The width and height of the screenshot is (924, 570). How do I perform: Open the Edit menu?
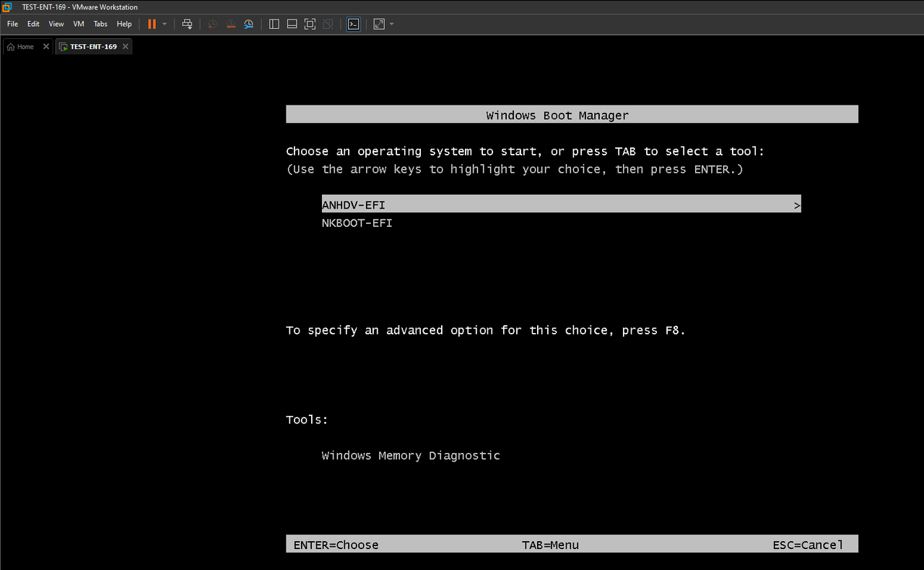pos(33,24)
